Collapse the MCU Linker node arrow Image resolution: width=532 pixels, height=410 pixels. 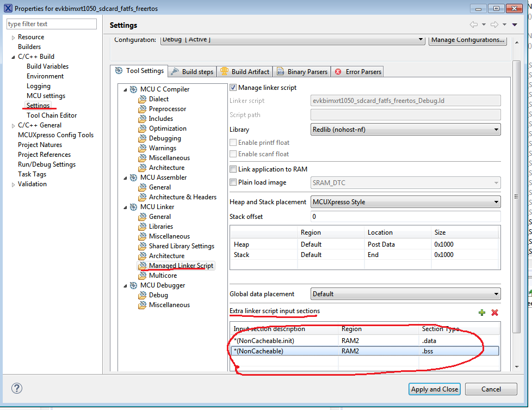click(x=125, y=207)
